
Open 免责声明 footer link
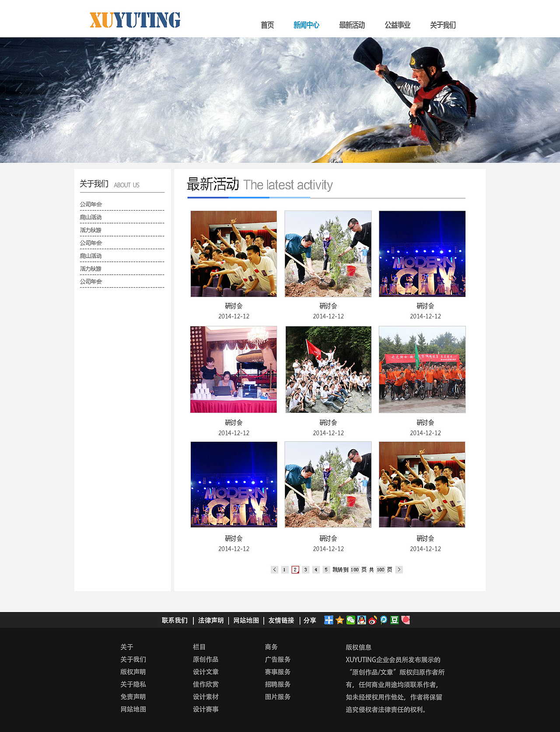(133, 697)
